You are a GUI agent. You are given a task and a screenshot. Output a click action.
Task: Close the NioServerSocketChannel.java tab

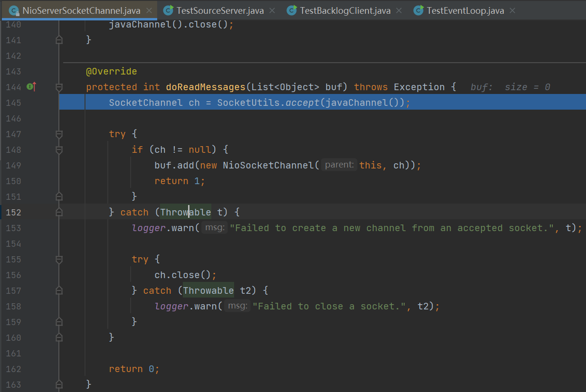149,10
